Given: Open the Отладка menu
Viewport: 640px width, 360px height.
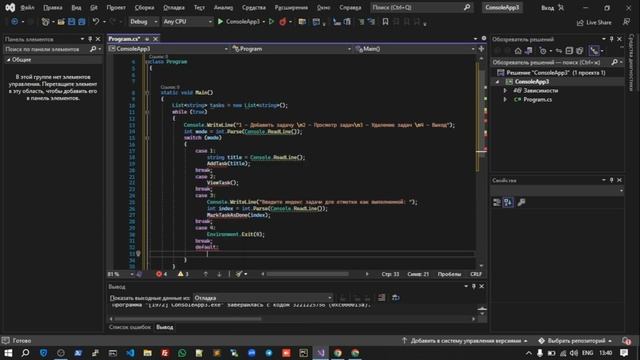Looking at the screenshot, I should (x=174, y=7).
